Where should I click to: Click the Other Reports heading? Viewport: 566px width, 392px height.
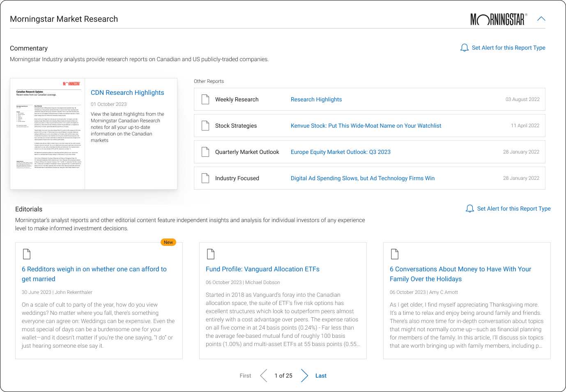209,81
